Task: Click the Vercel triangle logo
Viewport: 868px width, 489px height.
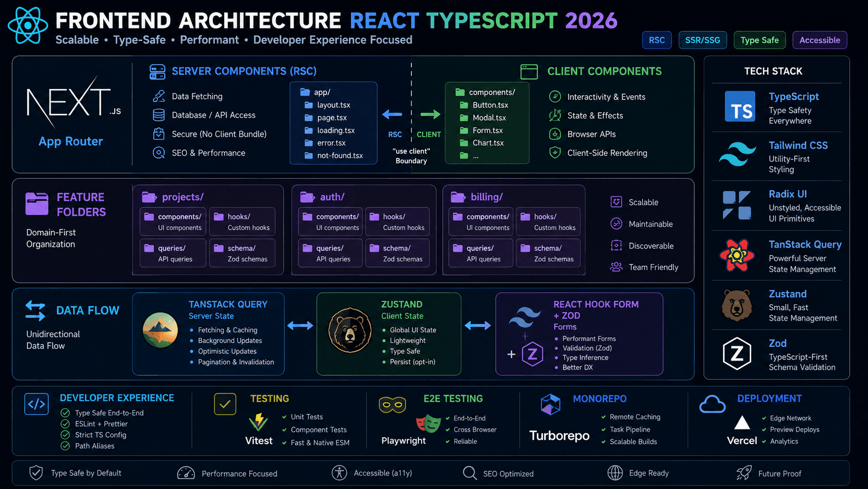Action: click(742, 422)
